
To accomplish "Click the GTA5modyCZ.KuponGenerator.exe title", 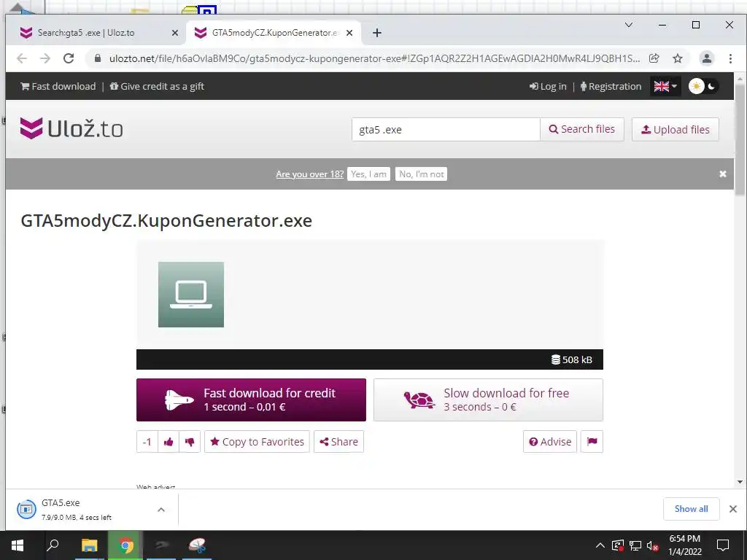I will (x=166, y=220).
